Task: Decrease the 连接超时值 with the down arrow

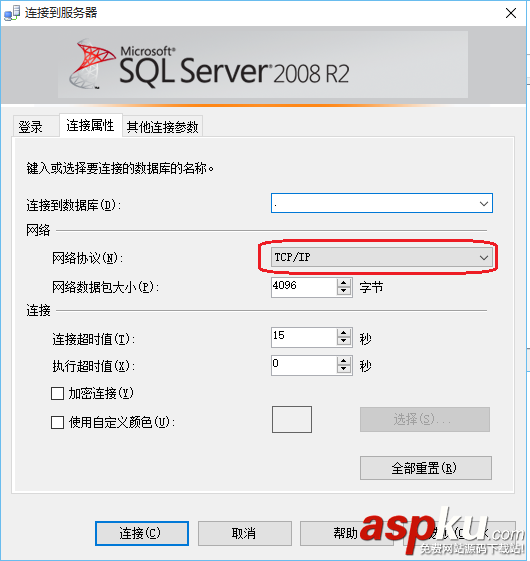Action: point(344,341)
